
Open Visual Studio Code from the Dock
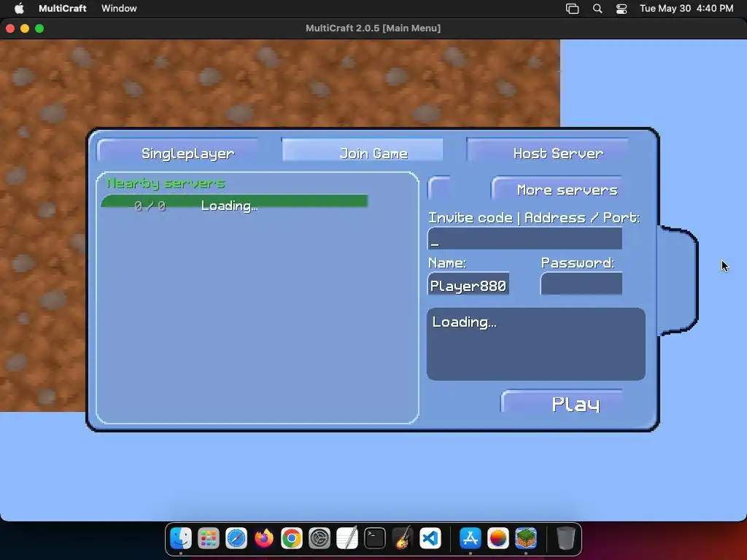click(x=430, y=539)
